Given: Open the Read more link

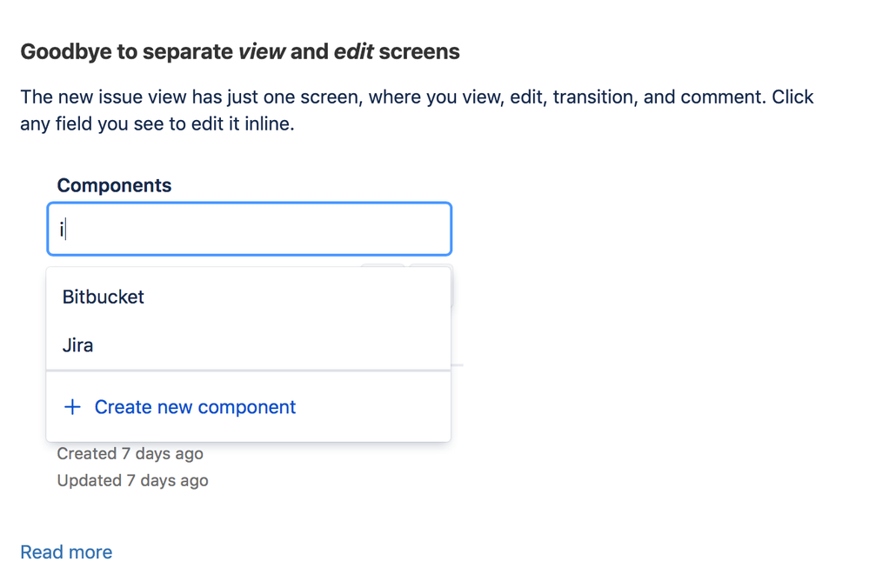Looking at the screenshot, I should (x=66, y=552).
